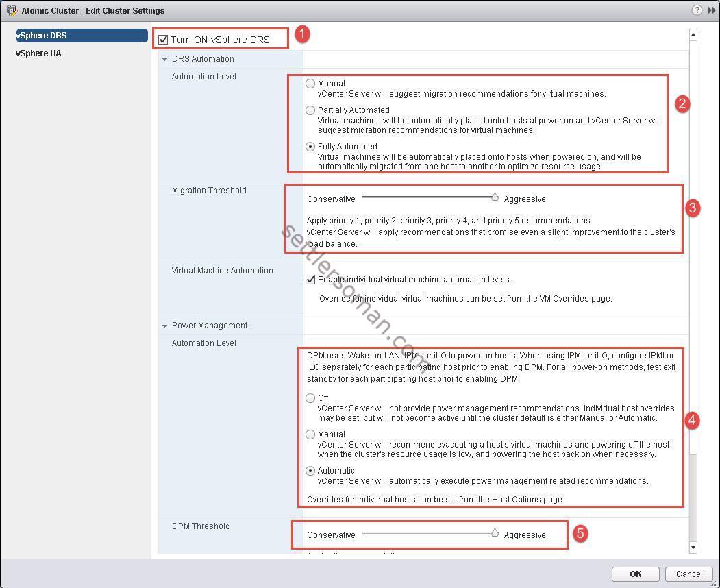Click the 'Apply priority 1, priority 2' text
720x588 pixels.
pyautogui.click(x=449, y=221)
